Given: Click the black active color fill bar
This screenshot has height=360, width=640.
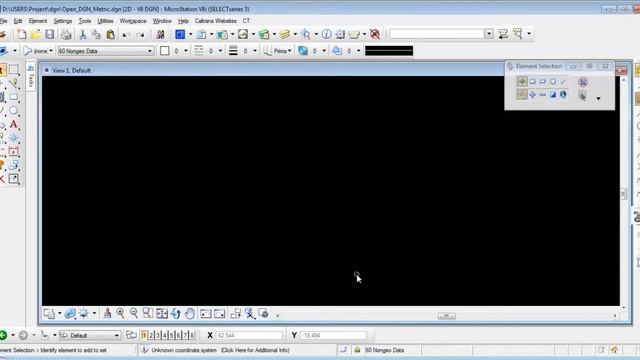Looking at the screenshot, I should (389, 51).
